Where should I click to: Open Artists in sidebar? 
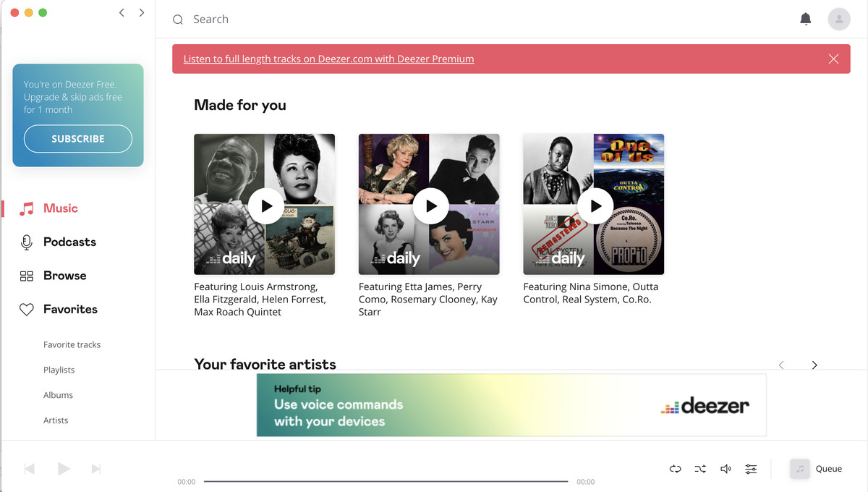[x=56, y=420]
